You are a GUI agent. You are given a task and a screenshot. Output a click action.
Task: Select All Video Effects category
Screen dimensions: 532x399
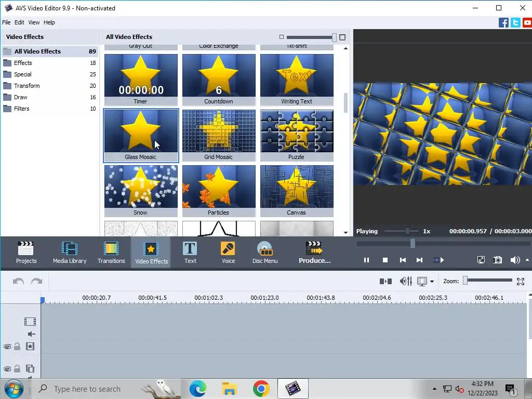pos(50,51)
